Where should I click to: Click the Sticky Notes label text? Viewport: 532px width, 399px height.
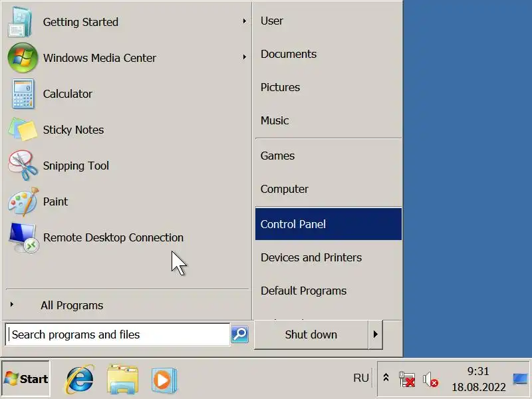click(73, 130)
